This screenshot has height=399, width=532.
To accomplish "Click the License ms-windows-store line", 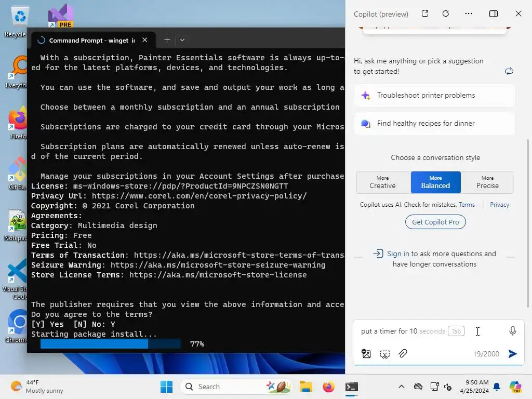I will pyautogui.click(x=159, y=187).
